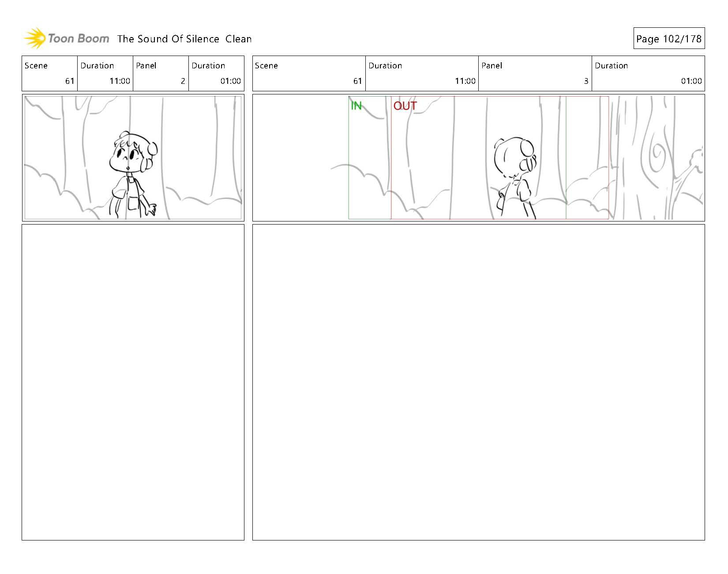The width and height of the screenshot is (728, 574).
Task: Click the Page 102/178 indicator box
Action: [x=669, y=38]
